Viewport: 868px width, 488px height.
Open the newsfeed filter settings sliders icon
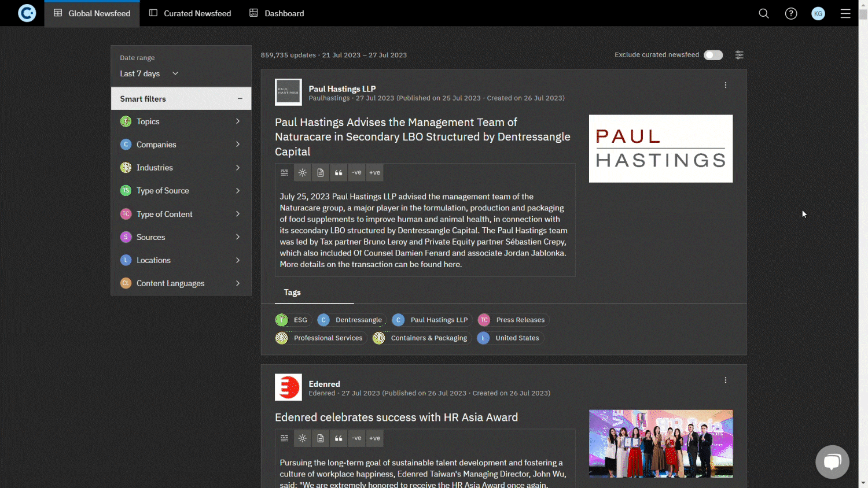click(x=739, y=55)
